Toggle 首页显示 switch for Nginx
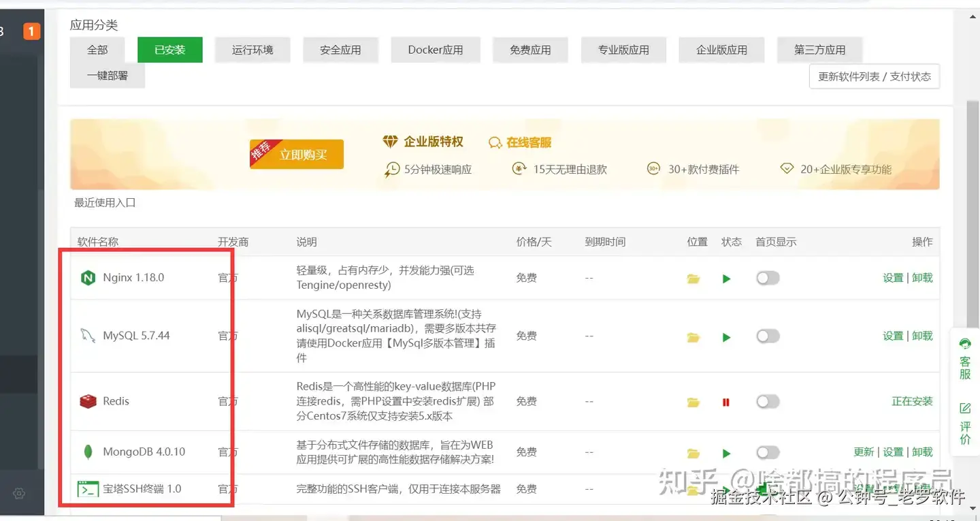 point(768,278)
